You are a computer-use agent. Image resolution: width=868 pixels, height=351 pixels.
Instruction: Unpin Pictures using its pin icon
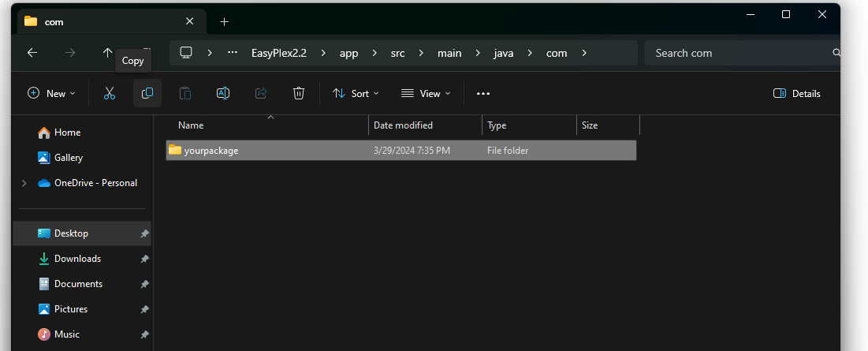[x=144, y=309]
